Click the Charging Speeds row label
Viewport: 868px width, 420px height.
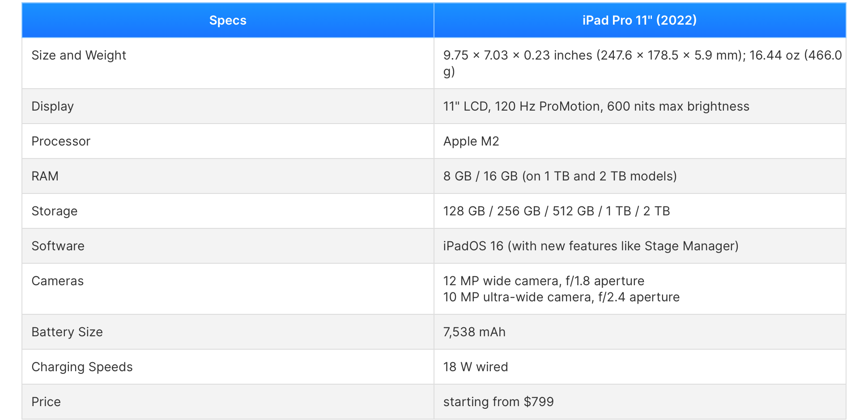click(x=82, y=367)
